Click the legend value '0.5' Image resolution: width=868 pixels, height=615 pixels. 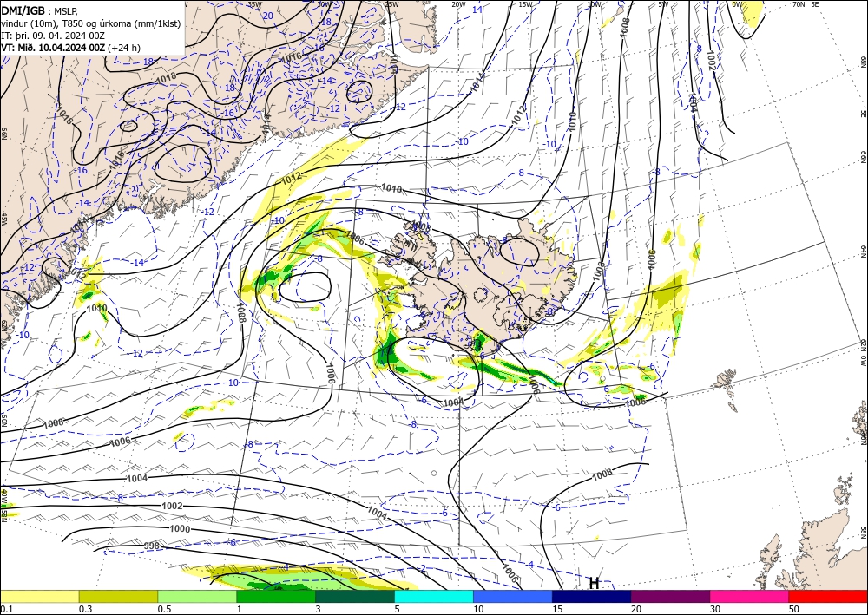click(x=164, y=609)
